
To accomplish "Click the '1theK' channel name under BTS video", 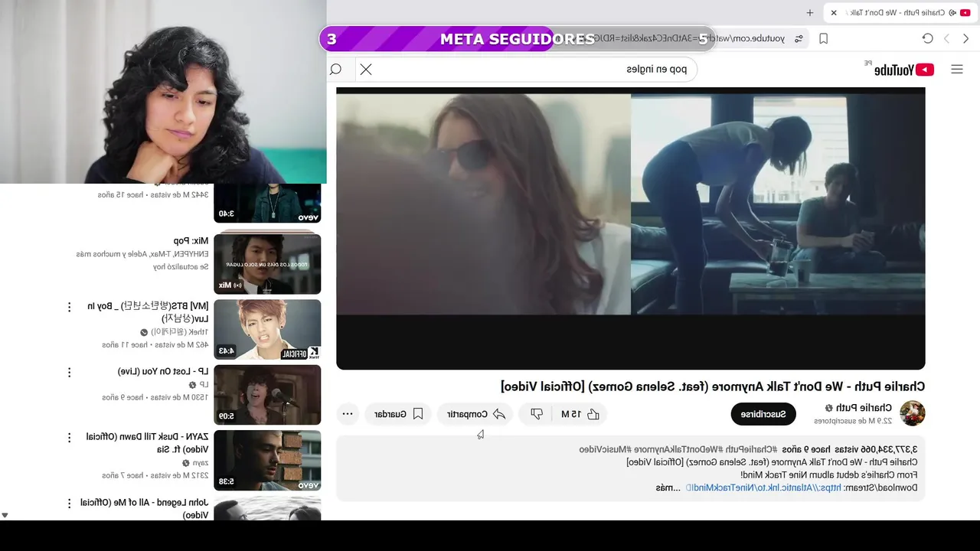I will coord(180,332).
